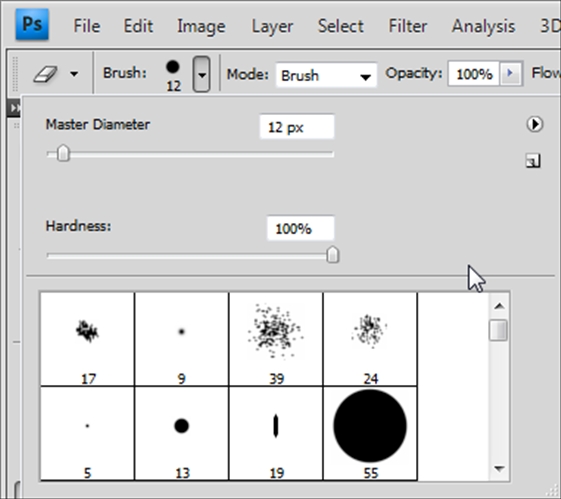Screen dimensions: 561x499
Task: Click the create new brush preset icon
Action: pyautogui.click(x=533, y=161)
